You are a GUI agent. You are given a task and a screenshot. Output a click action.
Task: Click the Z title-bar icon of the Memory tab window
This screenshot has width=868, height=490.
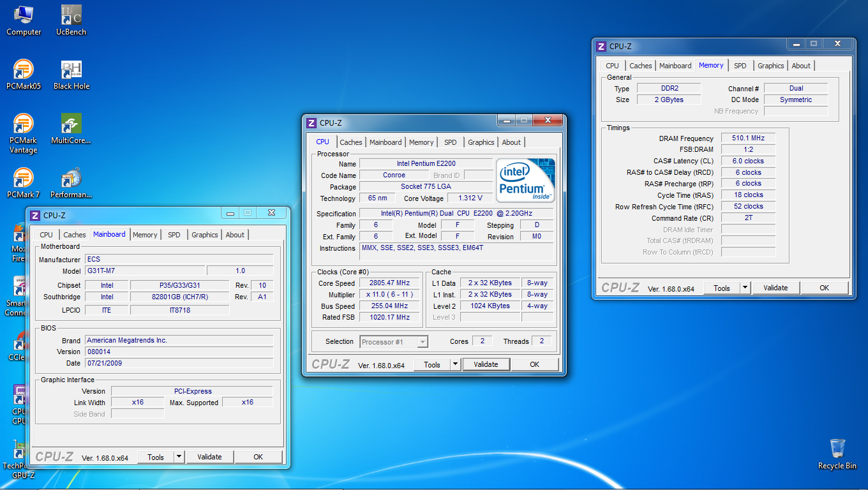[x=601, y=46]
